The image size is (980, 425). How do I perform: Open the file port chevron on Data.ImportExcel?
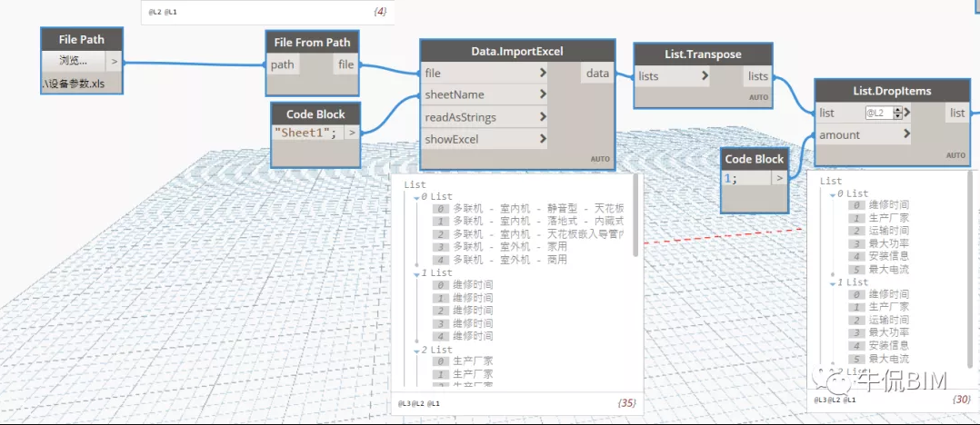tap(543, 73)
